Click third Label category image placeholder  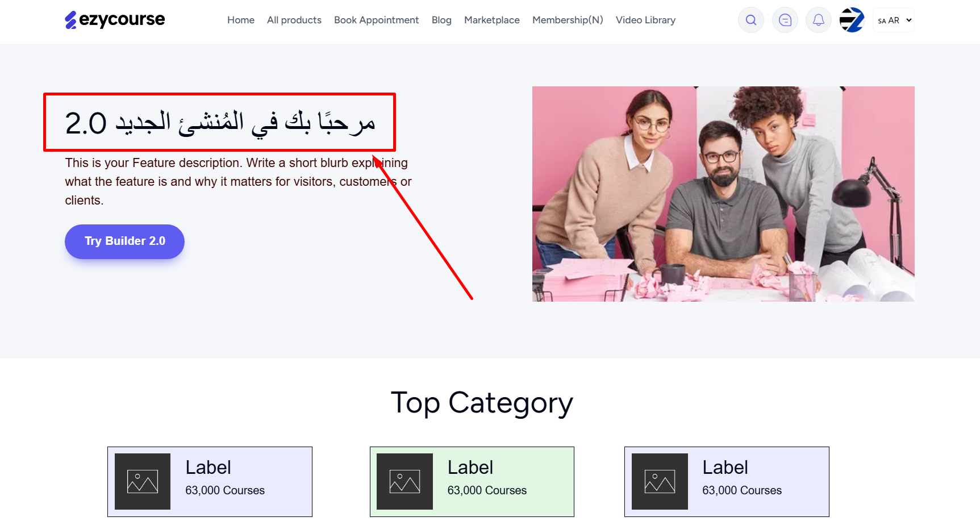click(x=660, y=481)
